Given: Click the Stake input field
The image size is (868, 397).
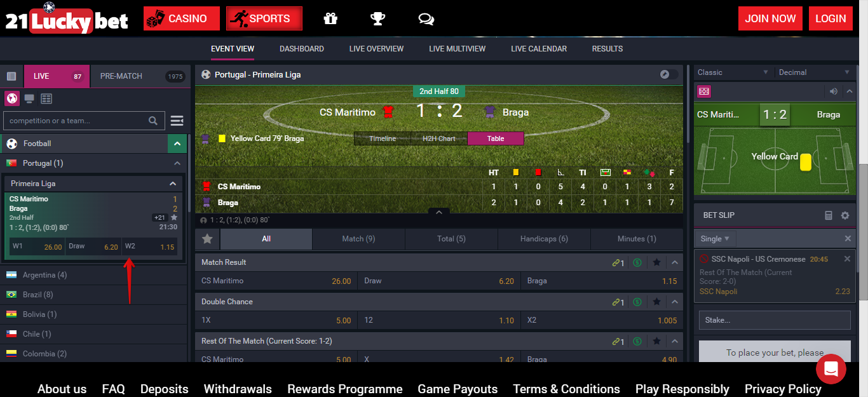Looking at the screenshot, I should (x=775, y=320).
